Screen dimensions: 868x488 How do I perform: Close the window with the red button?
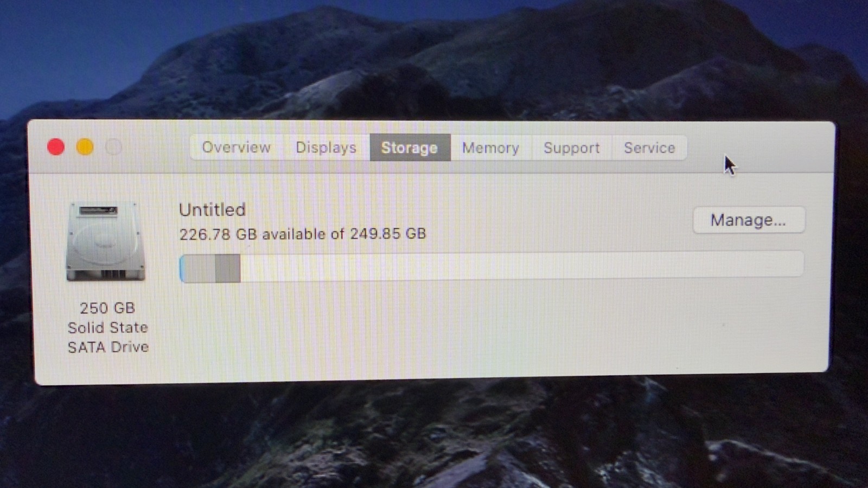coord(56,147)
